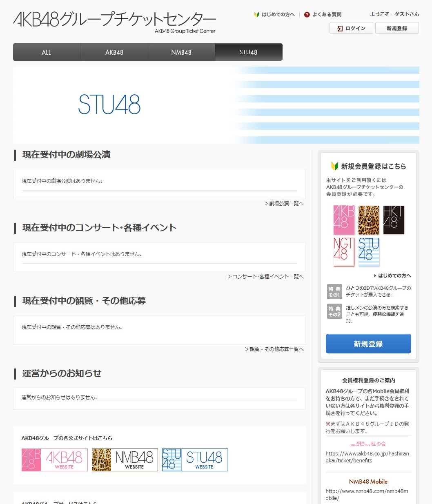432x504 pixels.
Task: Click the large STU48 banner image
Action: click(216, 105)
